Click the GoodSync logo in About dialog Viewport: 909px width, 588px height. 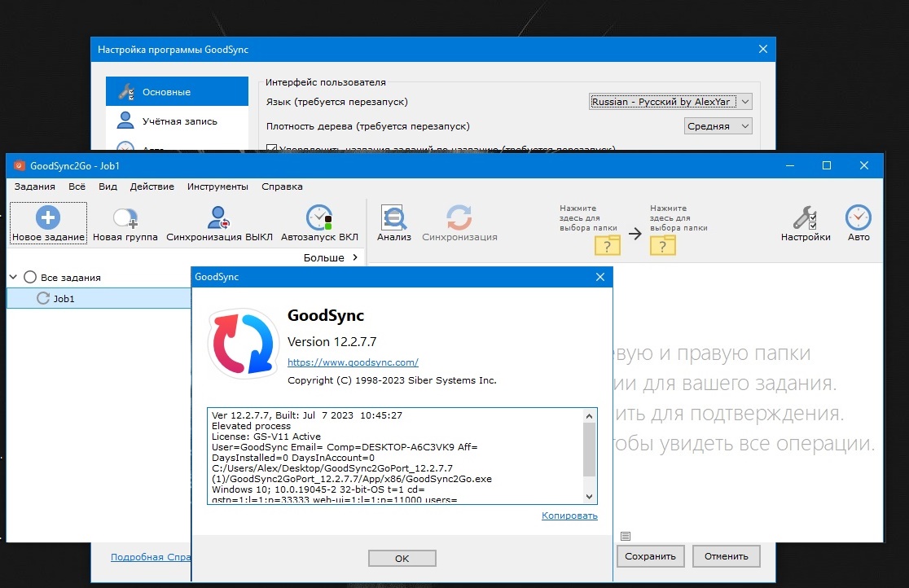tap(244, 344)
